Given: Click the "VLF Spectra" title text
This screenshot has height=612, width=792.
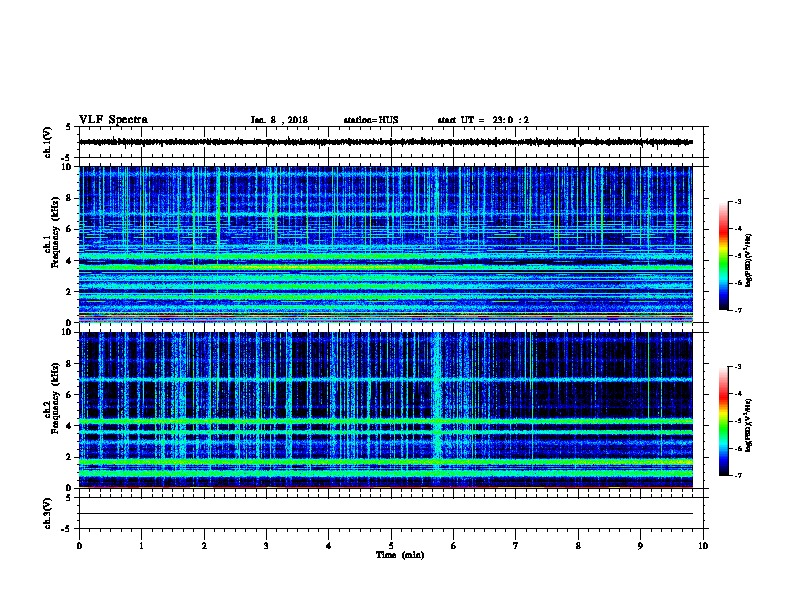Looking at the screenshot, I should (x=113, y=120).
